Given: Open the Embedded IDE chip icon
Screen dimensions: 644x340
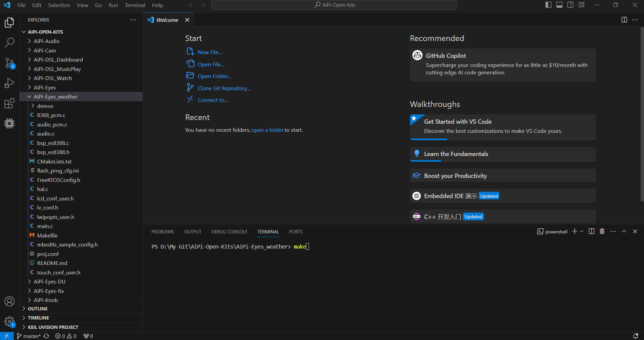Looking at the screenshot, I should pyautogui.click(x=9, y=123).
